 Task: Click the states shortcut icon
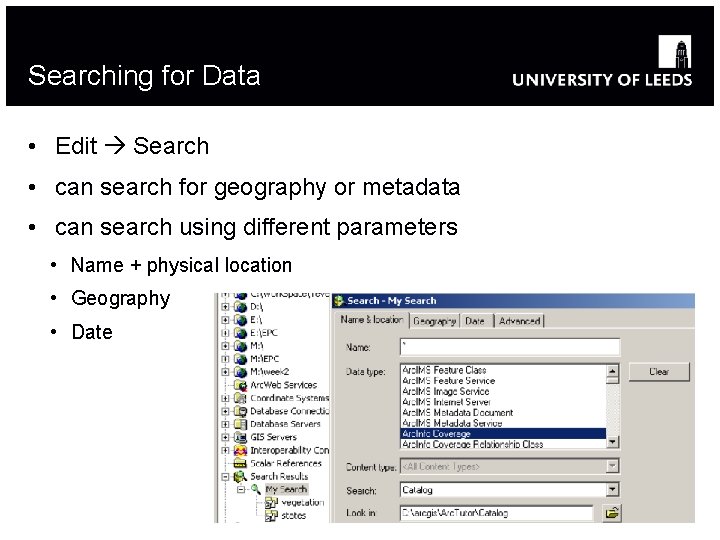271,516
